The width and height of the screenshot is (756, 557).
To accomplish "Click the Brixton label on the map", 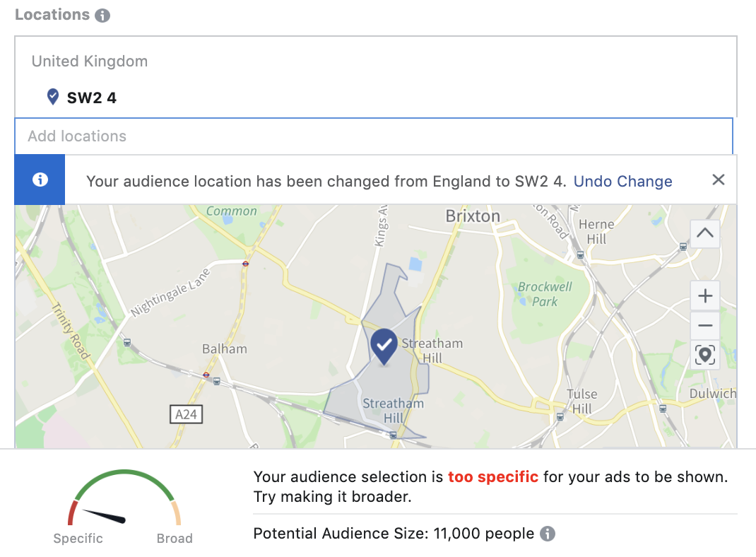I will (x=473, y=216).
